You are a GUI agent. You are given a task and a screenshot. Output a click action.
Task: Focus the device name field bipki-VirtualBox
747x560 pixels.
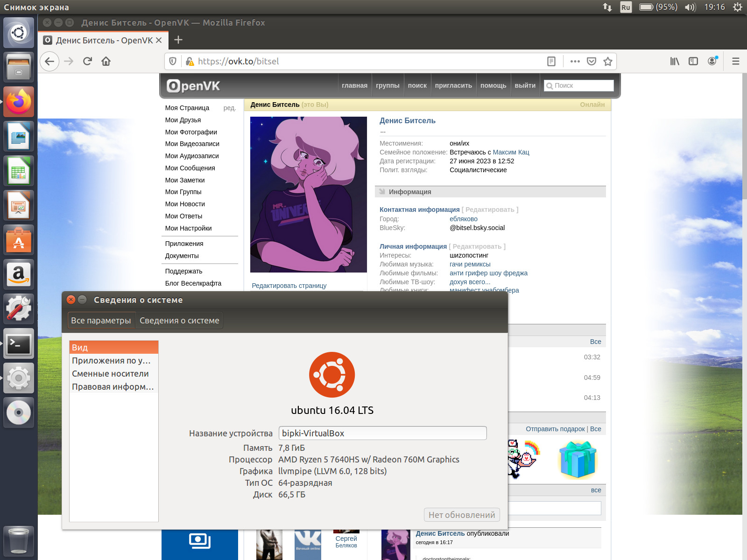pyautogui.click(x=382, y=433)
